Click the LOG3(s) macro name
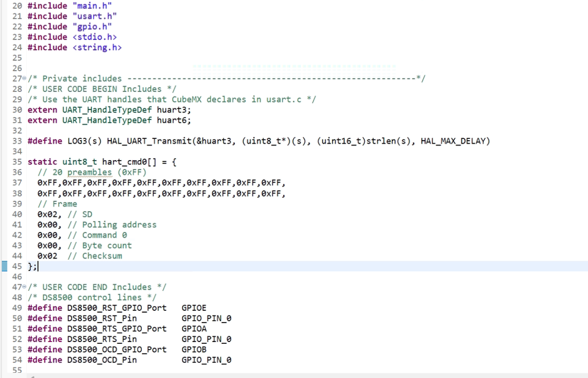The height and width of the screenshot is (378, 588). pyautogui.click(x=84, y=141)
